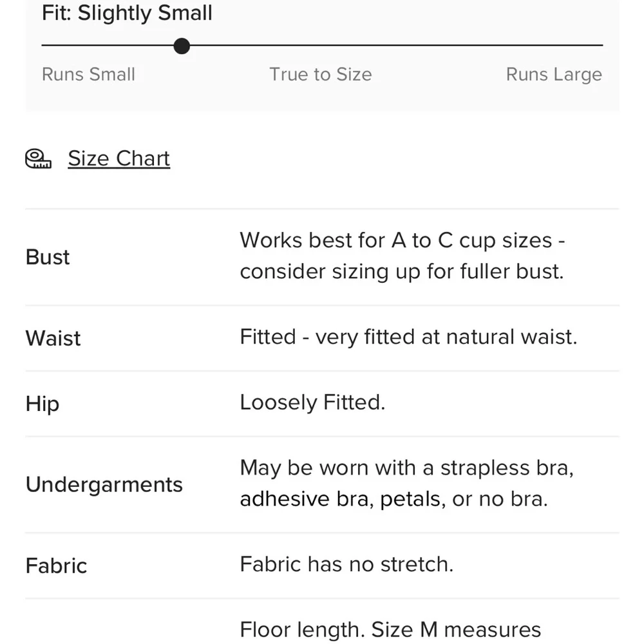Click the "Runs Small" slider label
Screen dimensions: 644x644
click(x=88, y=74)
